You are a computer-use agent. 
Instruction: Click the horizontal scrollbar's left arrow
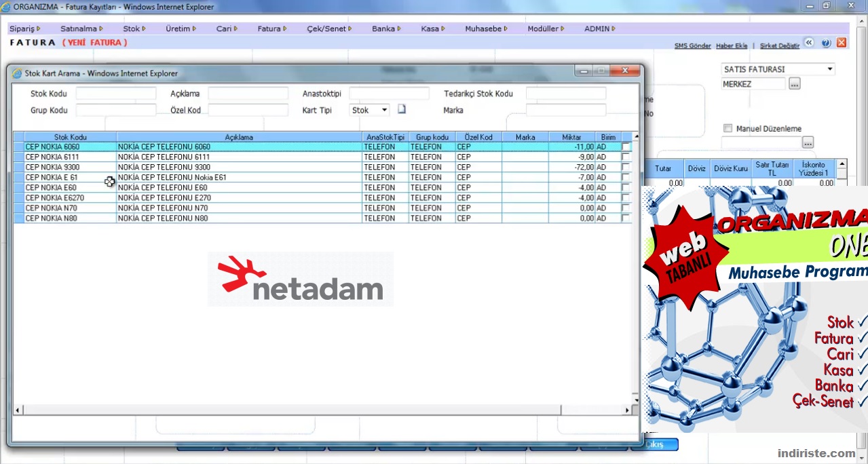pos(18,410)
